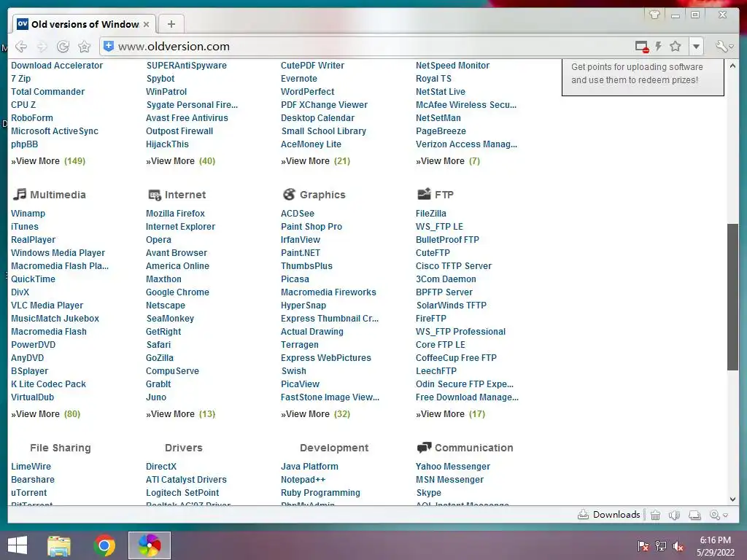Open the Paint Shop Pro link

click(311, 227)
